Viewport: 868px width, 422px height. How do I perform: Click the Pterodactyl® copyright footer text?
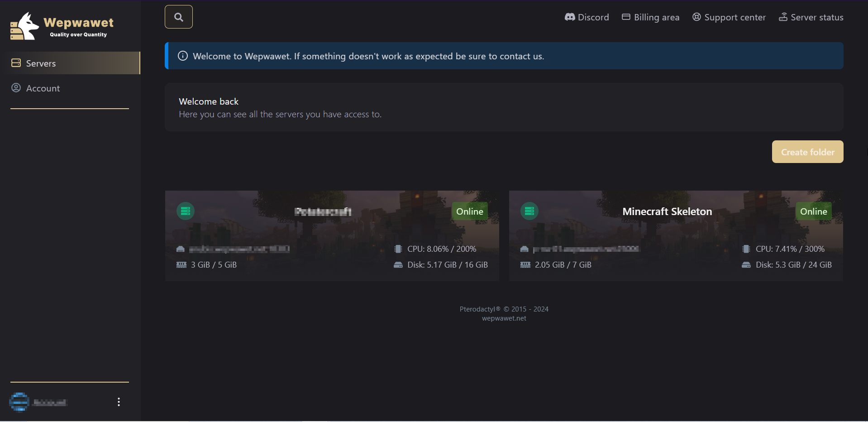point(504,309)
